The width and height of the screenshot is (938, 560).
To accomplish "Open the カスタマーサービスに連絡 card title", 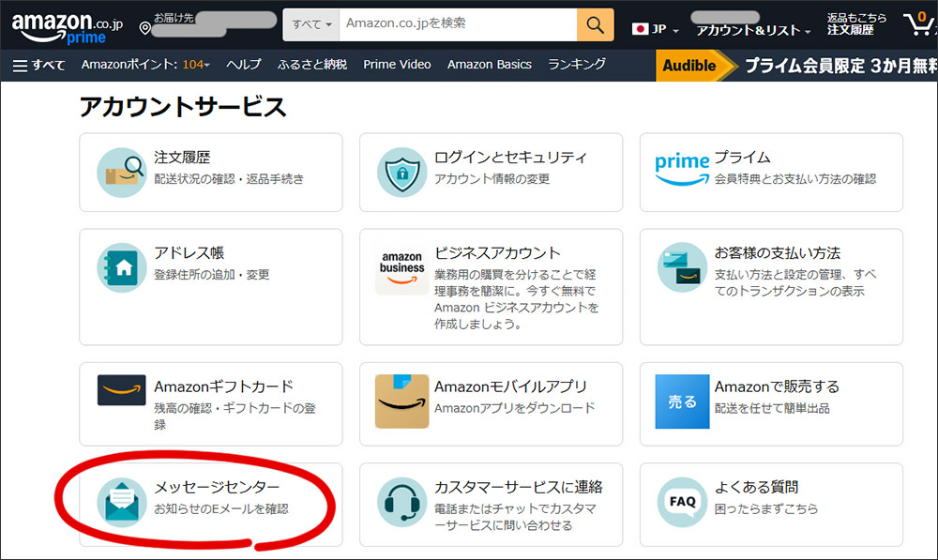I will point(518,487).
